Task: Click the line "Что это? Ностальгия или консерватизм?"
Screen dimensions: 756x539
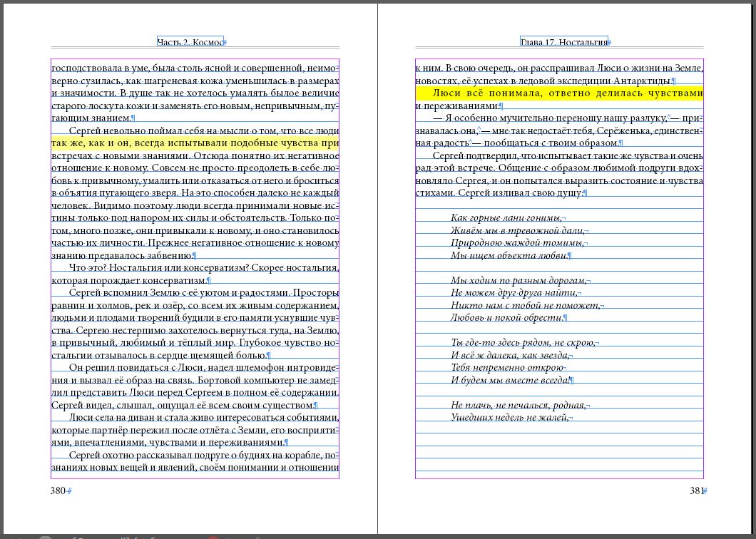Action: (204, 267)
